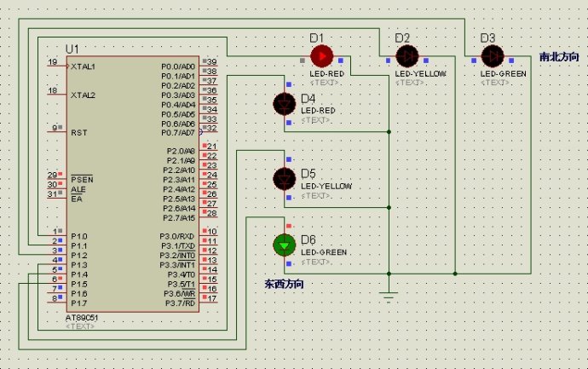Click the P1.0 pin label
The width and height of the screenshot is (588, 369).
[79, 237]
